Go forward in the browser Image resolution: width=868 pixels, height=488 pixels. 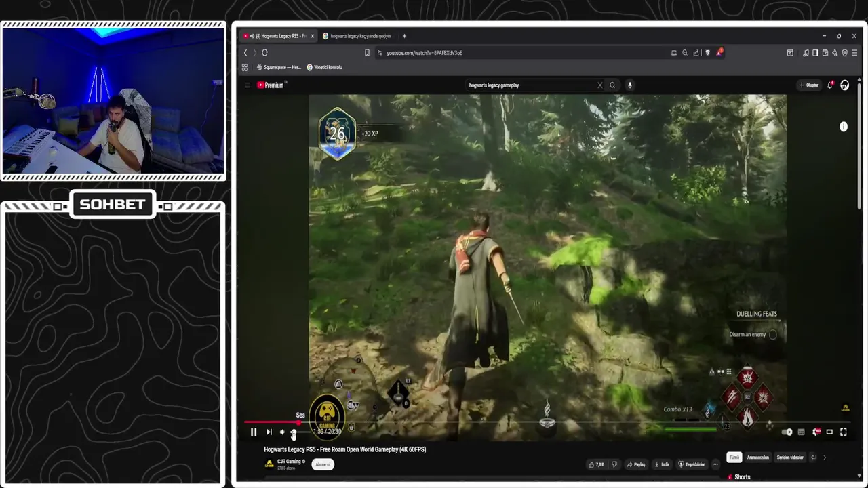coord(255,52)
